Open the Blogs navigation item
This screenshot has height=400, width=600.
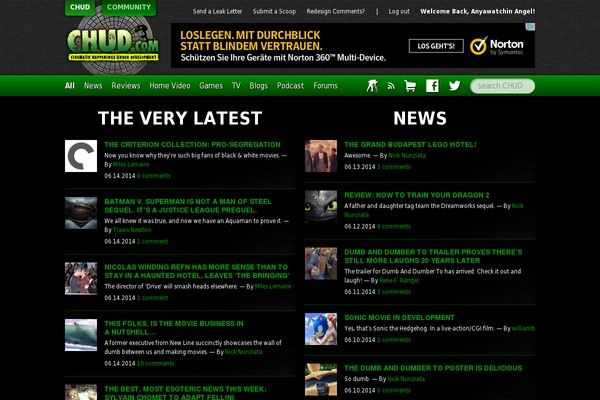(x=259, y=86)
